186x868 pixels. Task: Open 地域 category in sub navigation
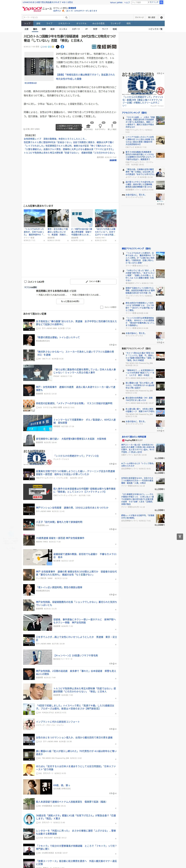pyautogui.click(x=114, y=29)
